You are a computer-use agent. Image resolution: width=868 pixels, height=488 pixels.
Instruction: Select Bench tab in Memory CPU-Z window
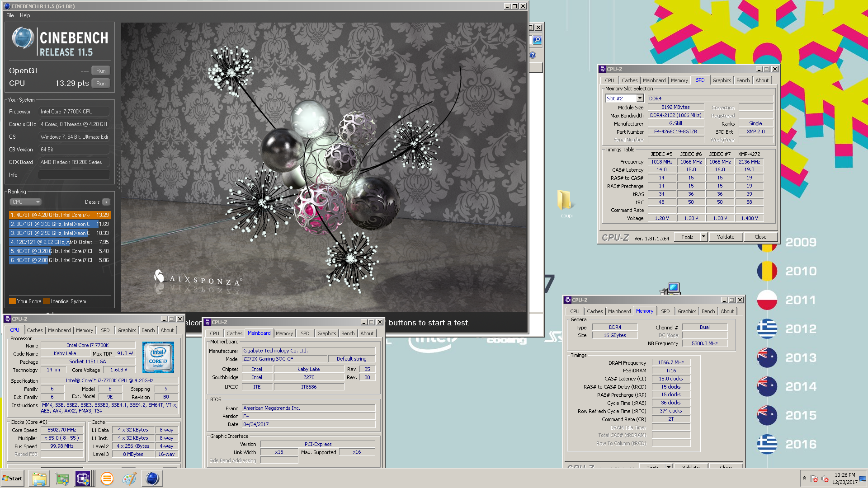pyautogui.click(x=708, y=311)
